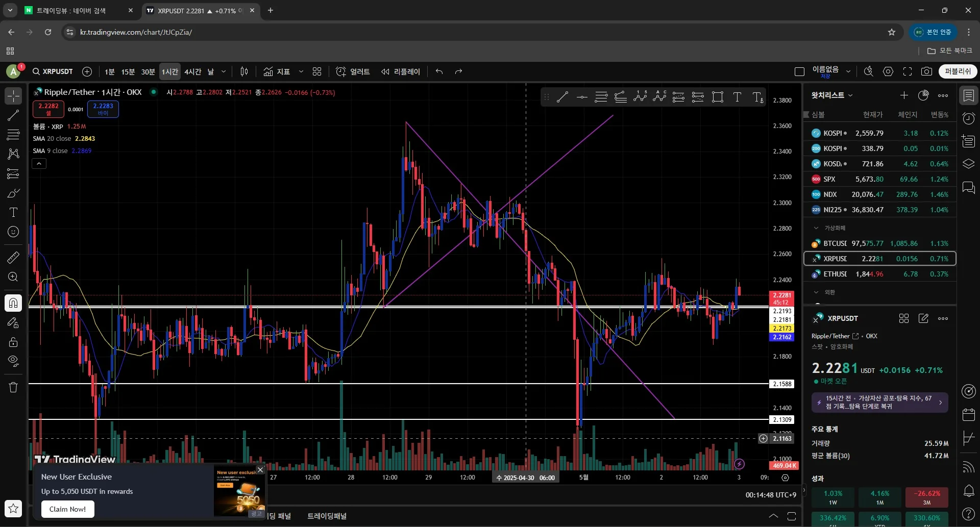Switch to the 30분 interval

tap(148, 71)
